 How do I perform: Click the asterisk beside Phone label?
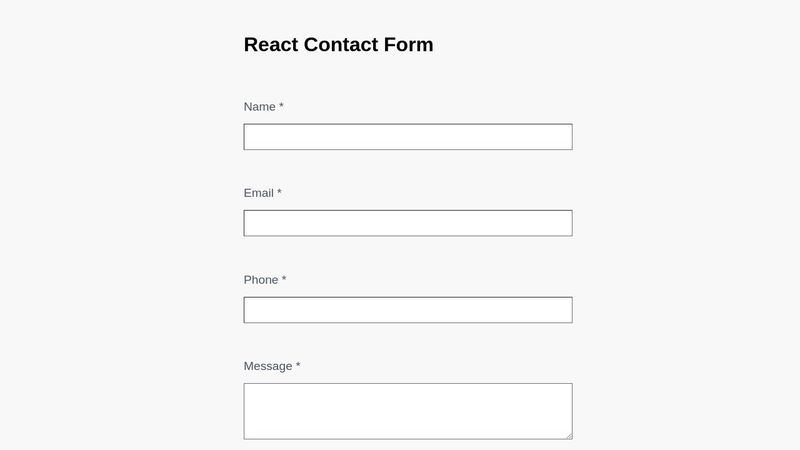click(x=284, y=278)
